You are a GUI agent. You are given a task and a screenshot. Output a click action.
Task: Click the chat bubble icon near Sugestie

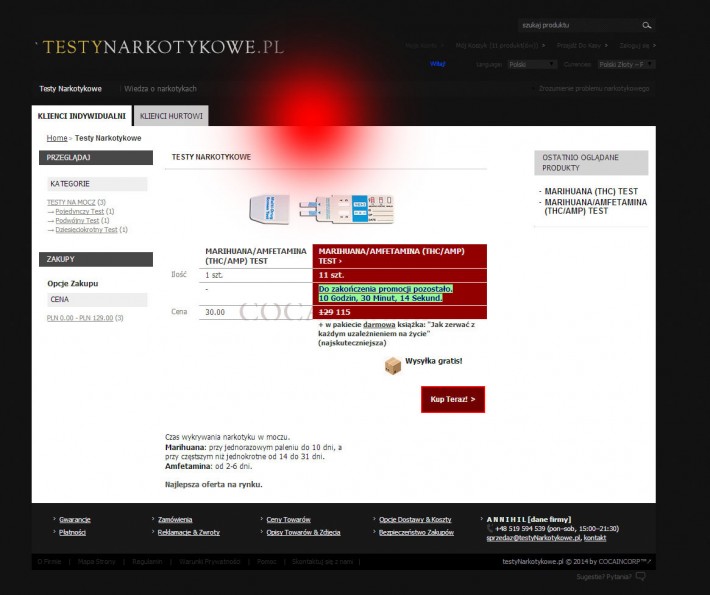pyautogui.click(x=641, y=577)
